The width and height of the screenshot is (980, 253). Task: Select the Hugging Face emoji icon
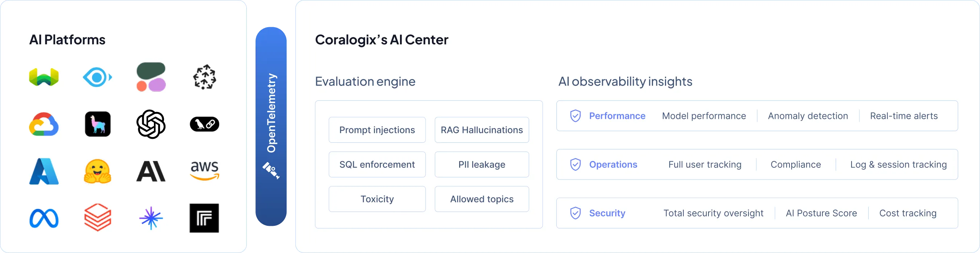click(x=97, y=171)
